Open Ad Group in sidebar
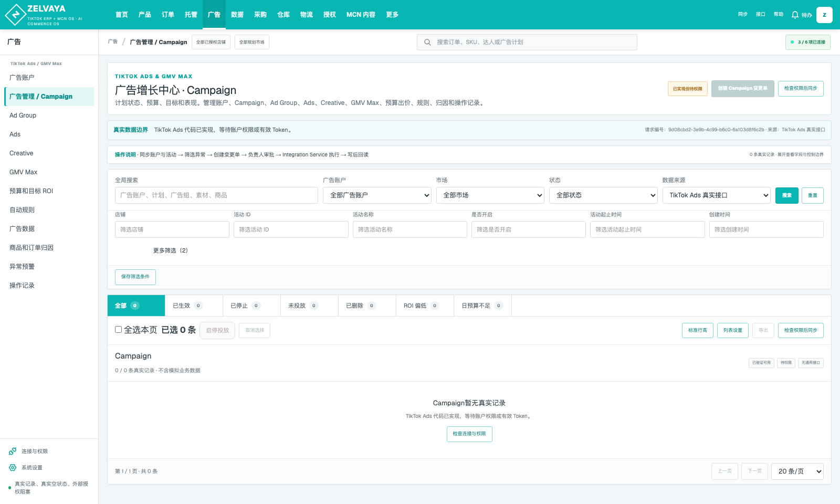This screenshot has width=840, height=504. click(49, 115)
